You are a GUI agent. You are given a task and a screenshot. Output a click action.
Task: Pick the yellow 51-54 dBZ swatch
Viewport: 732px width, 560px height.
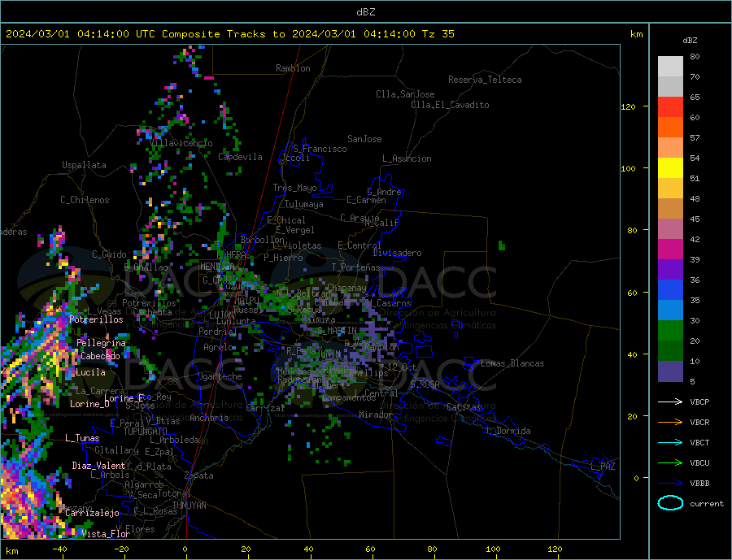(x=670, y=168)
